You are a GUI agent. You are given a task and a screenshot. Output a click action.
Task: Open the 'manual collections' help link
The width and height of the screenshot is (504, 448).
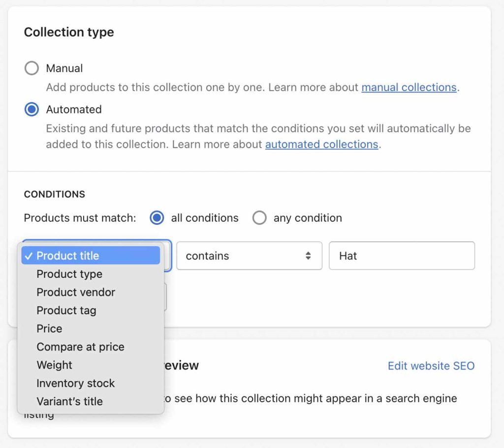coord(409,88)
